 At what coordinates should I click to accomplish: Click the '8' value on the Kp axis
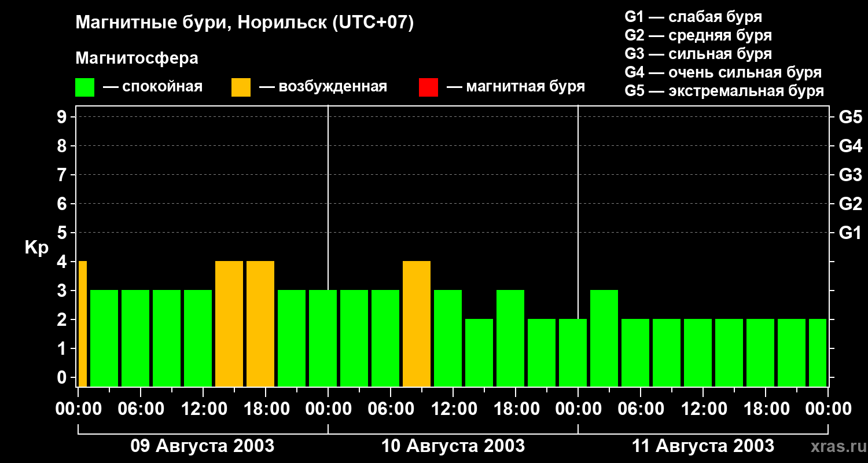[63, 146]
